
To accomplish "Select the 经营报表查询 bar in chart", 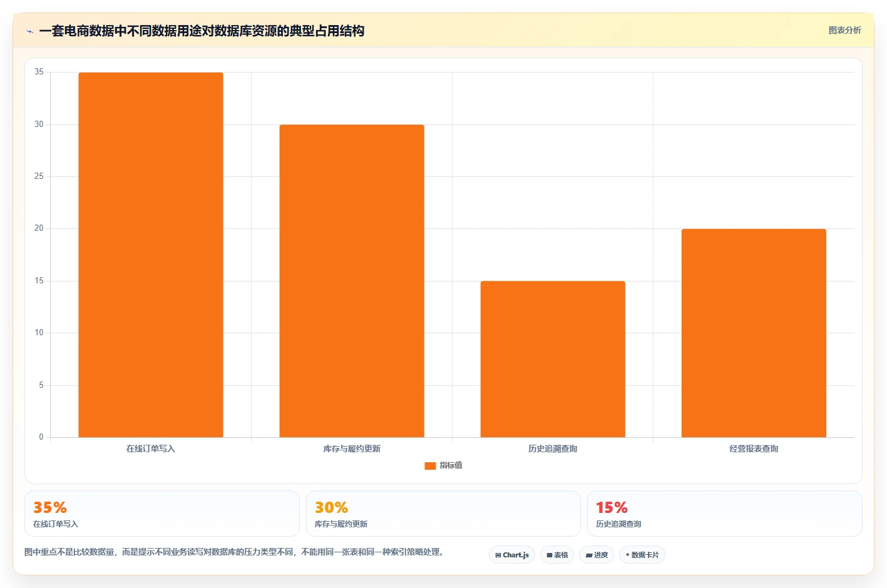I will click(x=754, y=333).
